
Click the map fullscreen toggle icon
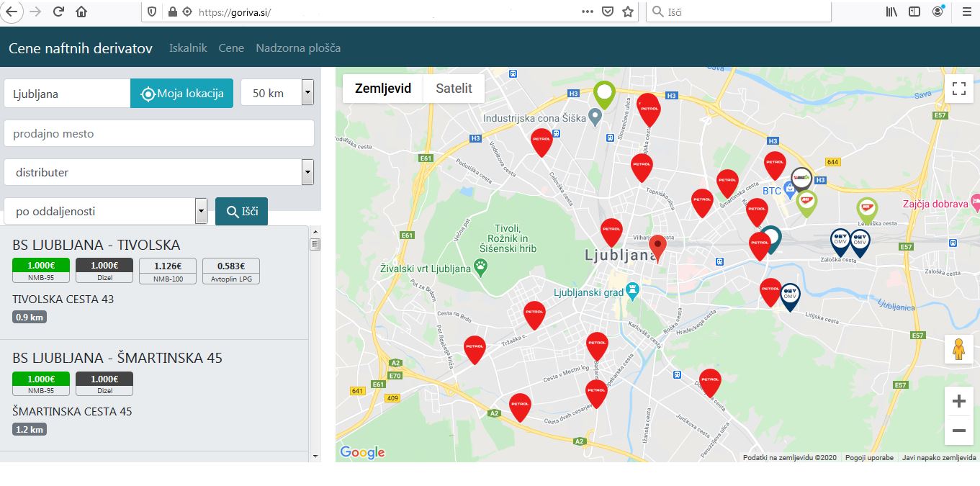click(x=958, y=89)
